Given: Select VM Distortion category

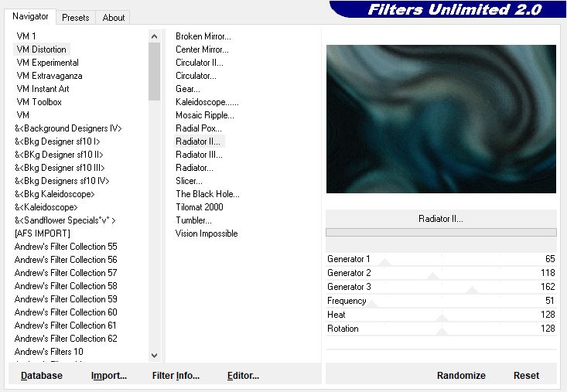Looking at the screenshot, I should coord(42,49).
